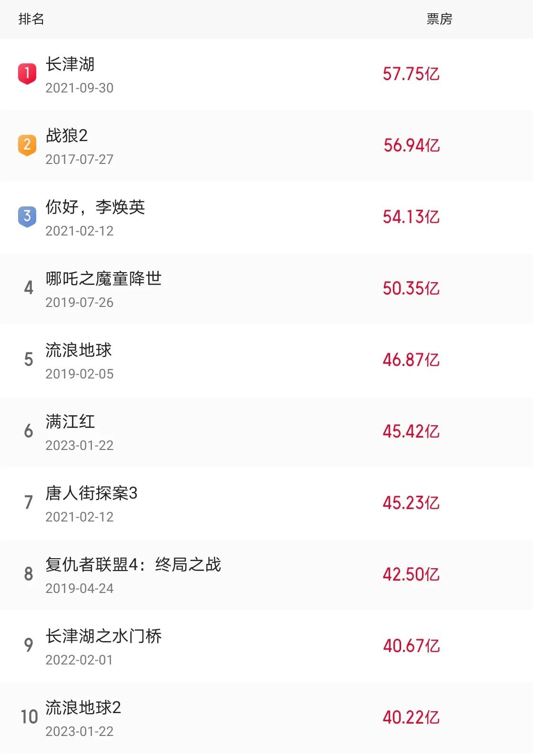
Task: Tap the 42.50亿 box office amount
Action: click(x=411, y=574)
